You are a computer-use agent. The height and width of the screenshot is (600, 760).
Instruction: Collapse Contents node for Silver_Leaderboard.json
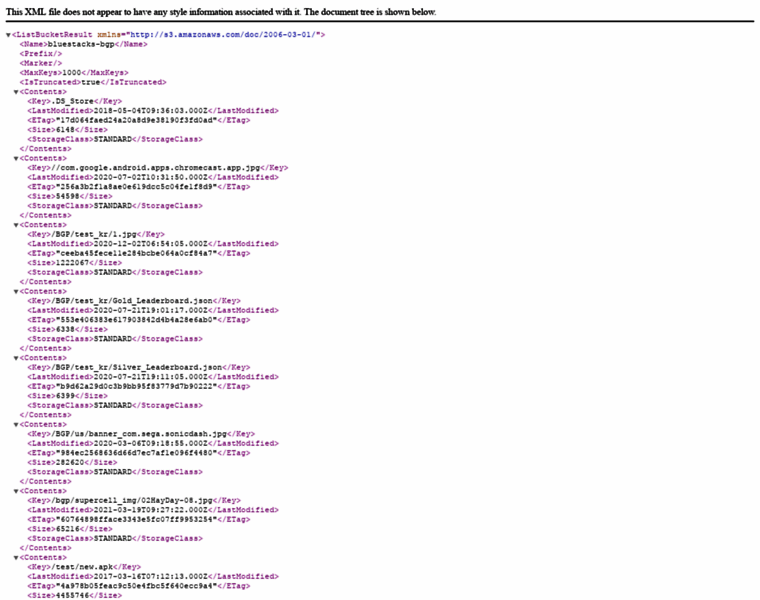[16, 358]
